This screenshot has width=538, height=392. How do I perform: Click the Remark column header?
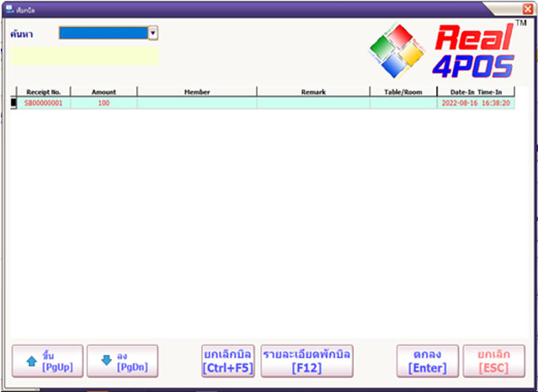point(312,92)
